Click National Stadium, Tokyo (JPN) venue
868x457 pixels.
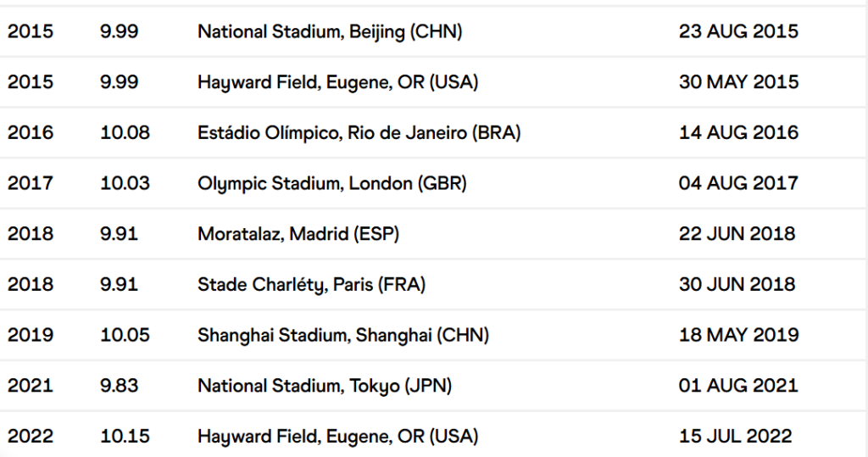tap(325, 386)
